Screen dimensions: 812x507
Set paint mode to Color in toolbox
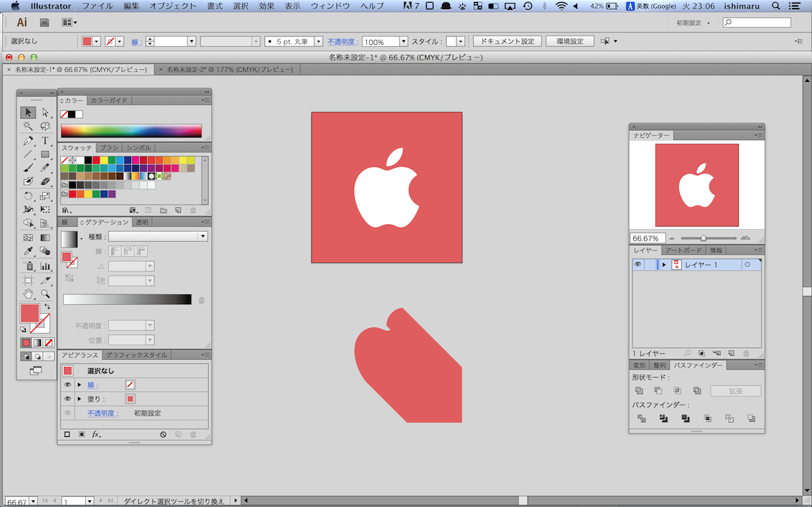tap(26, 343)
